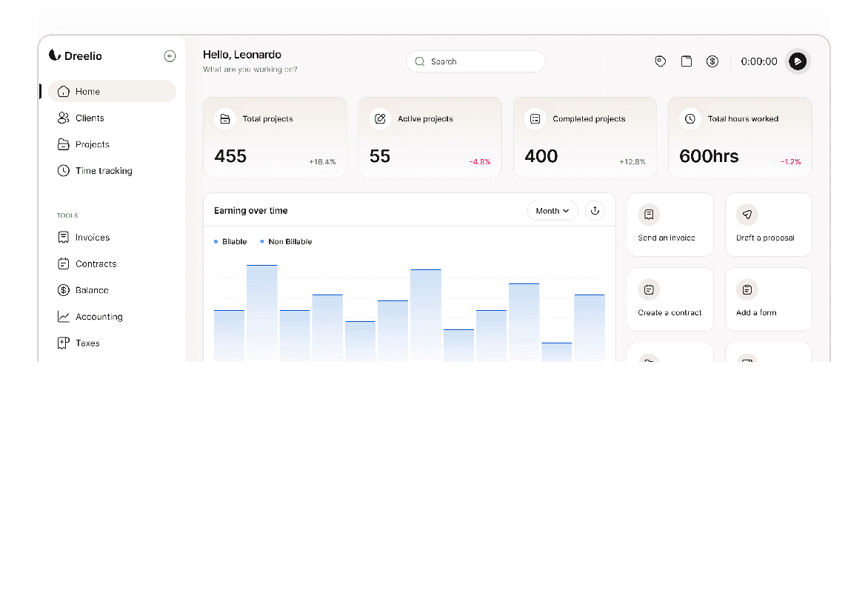Click the Add a form card
The width and height of the screenshot is (868, 592).
768,299
